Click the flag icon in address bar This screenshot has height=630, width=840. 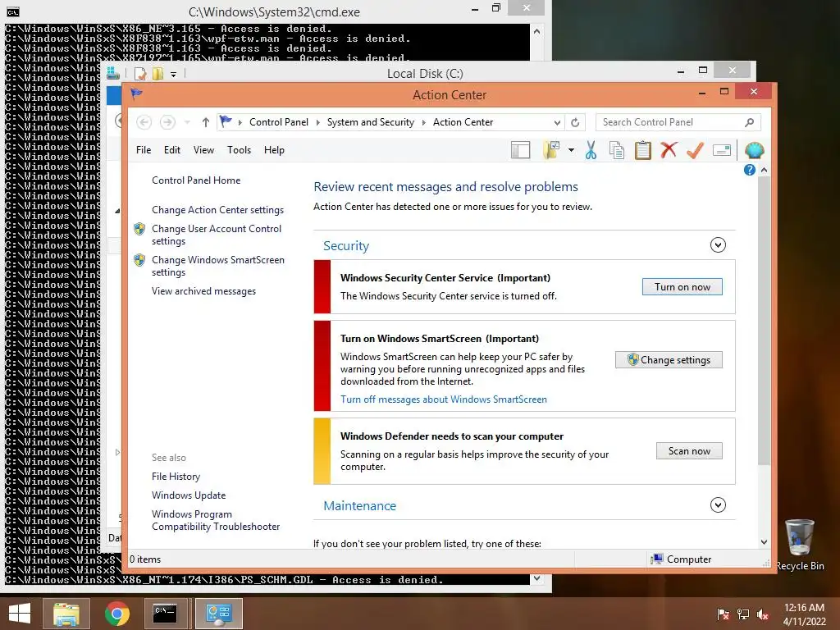click(x=226, y=121)
